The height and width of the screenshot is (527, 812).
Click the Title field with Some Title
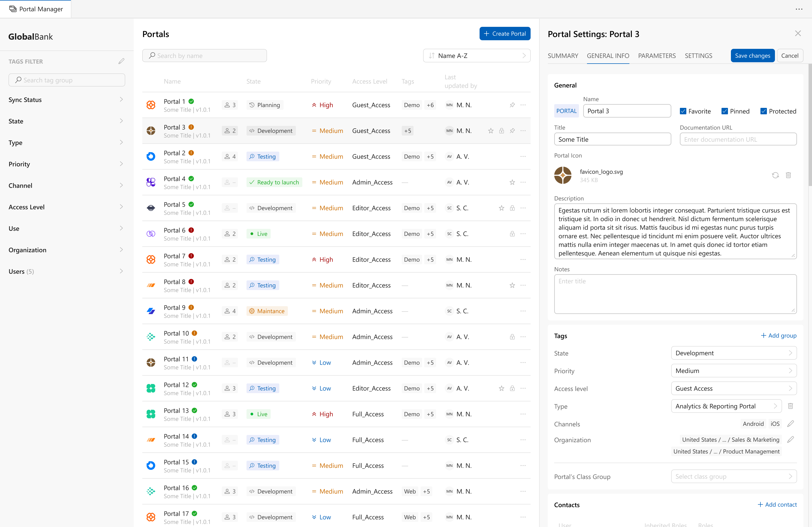click(x=612, y=140)
